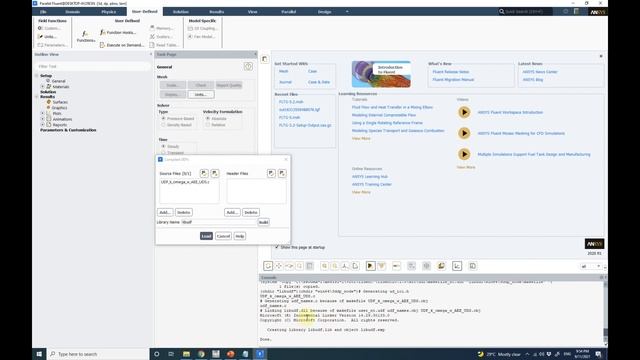
Task: Click Delete under Header Files list
Action: tap(251, 212)
